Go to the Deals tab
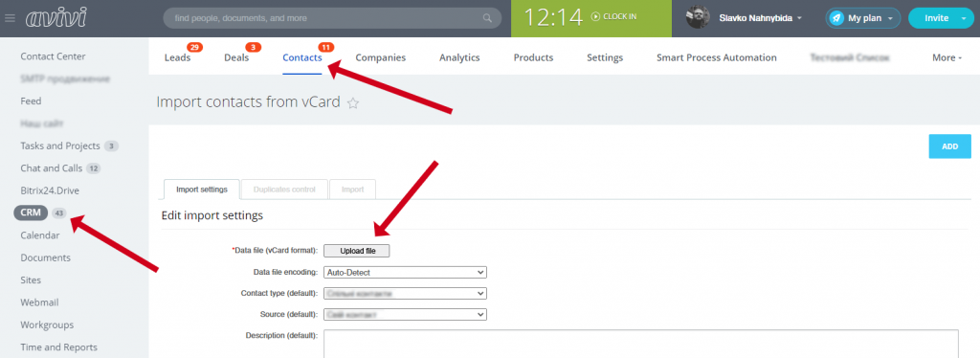Screen dimensions: 980x358 click(236, 57)
